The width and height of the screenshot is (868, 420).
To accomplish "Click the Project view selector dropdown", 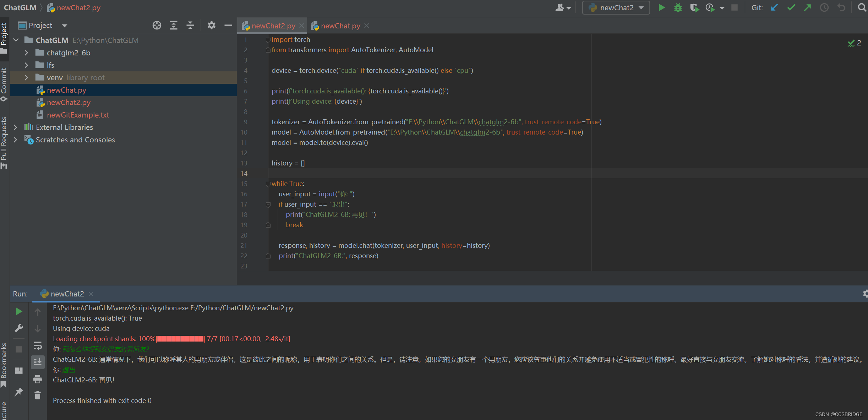I will pyautogui.click(x=64, y=26).
